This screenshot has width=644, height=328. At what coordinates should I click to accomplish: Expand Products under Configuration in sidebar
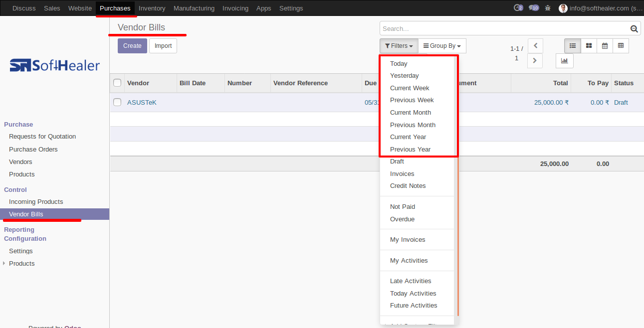[22, 264]
